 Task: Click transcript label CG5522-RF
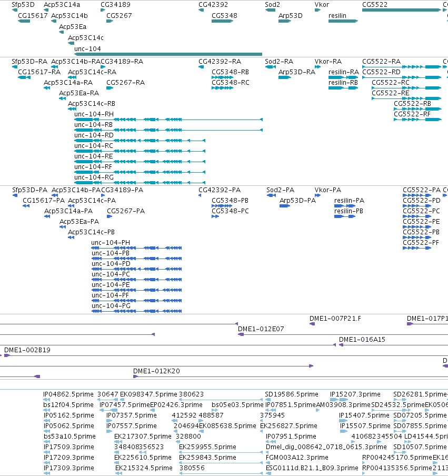(x=412, y=114)
